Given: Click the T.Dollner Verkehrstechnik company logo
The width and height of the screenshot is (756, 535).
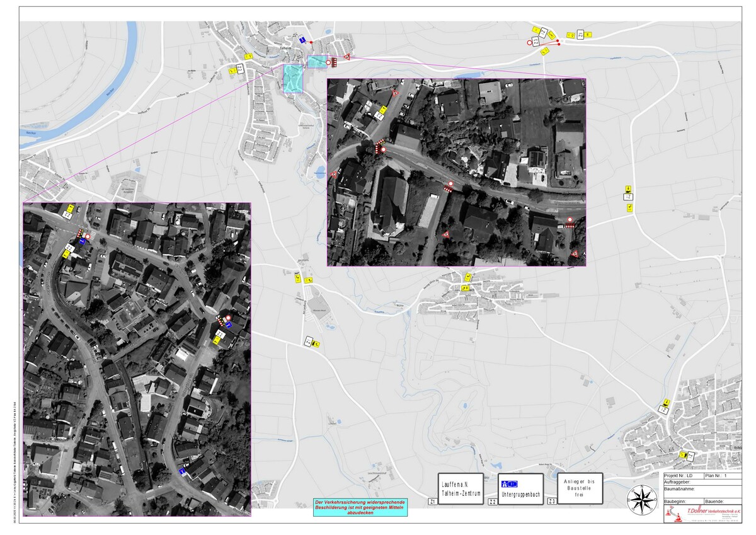Looking at the screenshot, I should (702, 513).
